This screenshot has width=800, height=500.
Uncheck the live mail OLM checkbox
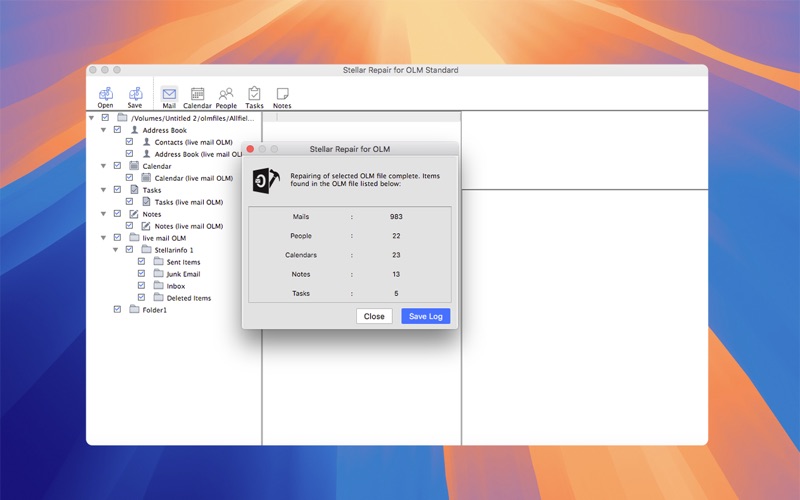tap(117, 237)
